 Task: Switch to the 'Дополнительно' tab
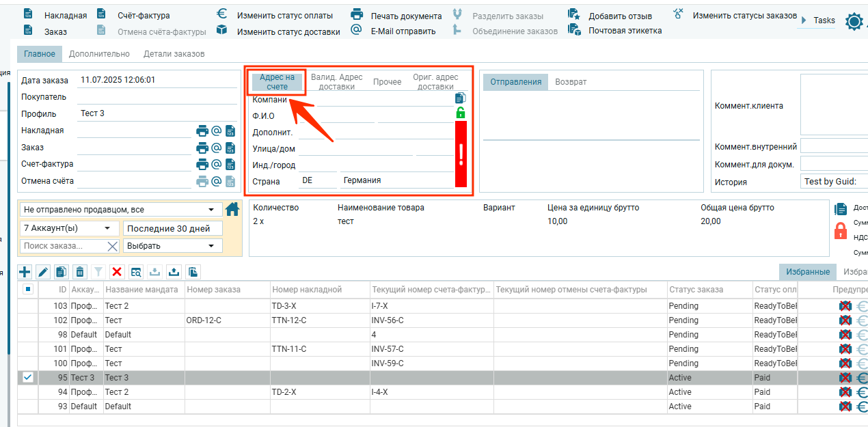(x=99, y=54)
